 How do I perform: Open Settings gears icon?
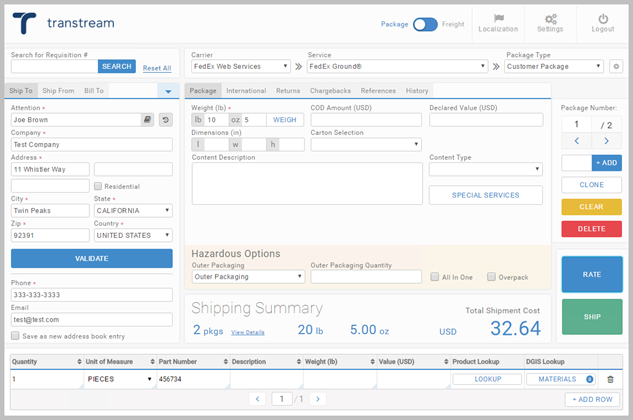coord(550,19)
